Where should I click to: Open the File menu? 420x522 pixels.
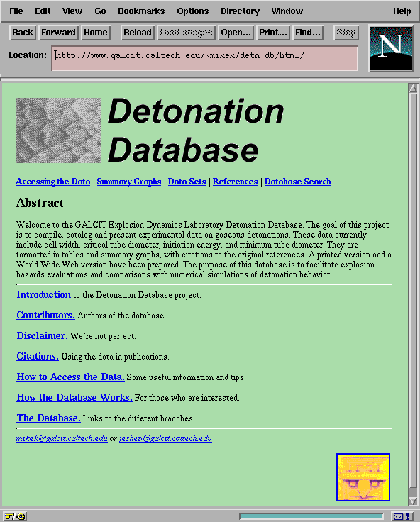pos(16,11)
